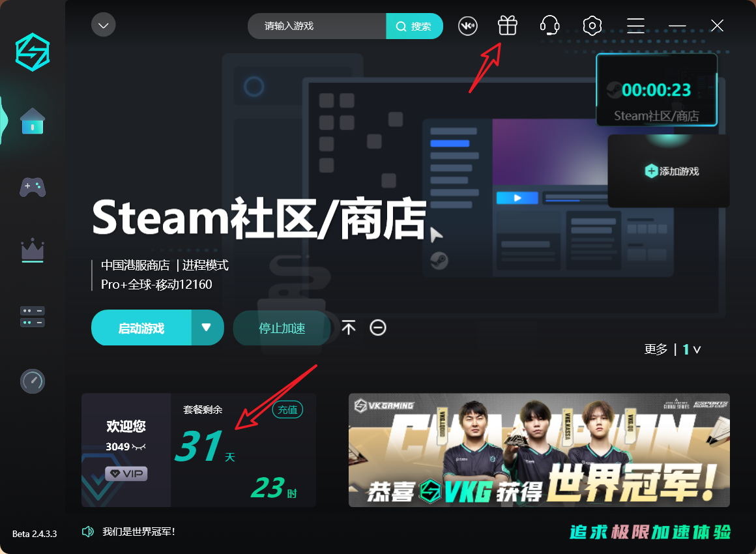Click the pin-to-top arrow icon
This screenshot has height=554, width=756.
pyautogui.click(x=349, y=327)
